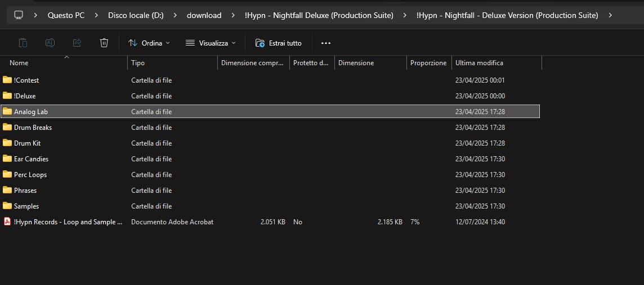Click the 2.051 KB compressed size value
Screen dimensions: 644x285
pos(272,222)
